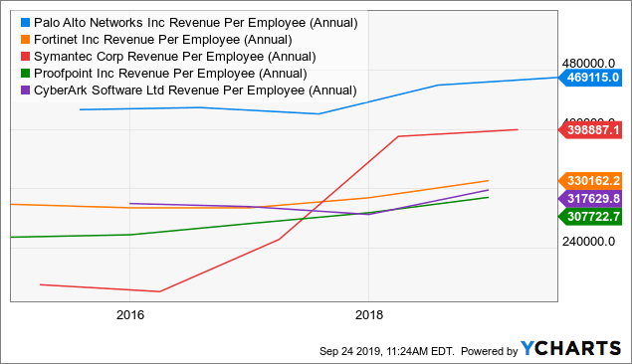Click the Sep 24 2019 timestamp text
The image size is (632, 364).
(x=387, y=351)
